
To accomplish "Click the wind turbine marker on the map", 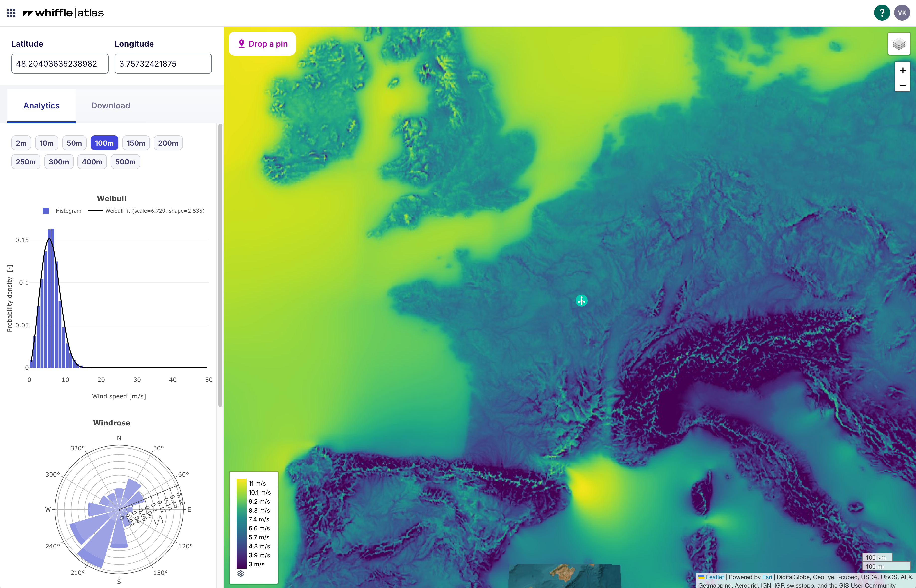I will [x=581, y=301].
